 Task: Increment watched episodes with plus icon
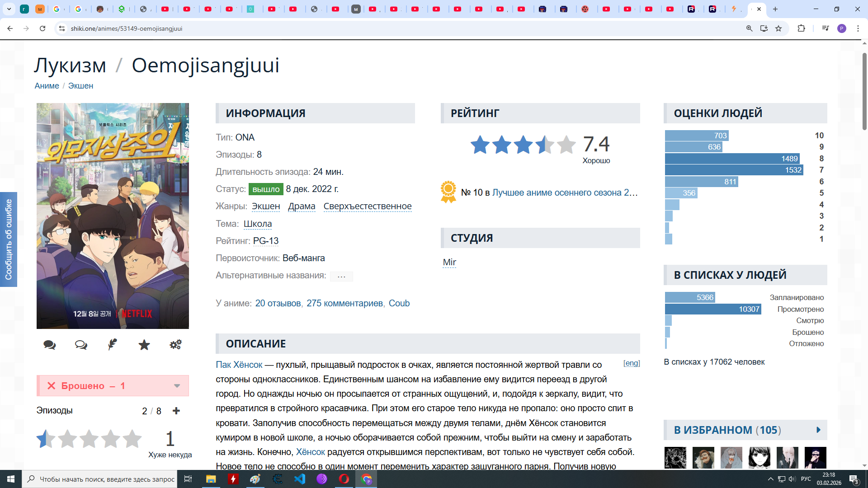[x=176, y=411]
